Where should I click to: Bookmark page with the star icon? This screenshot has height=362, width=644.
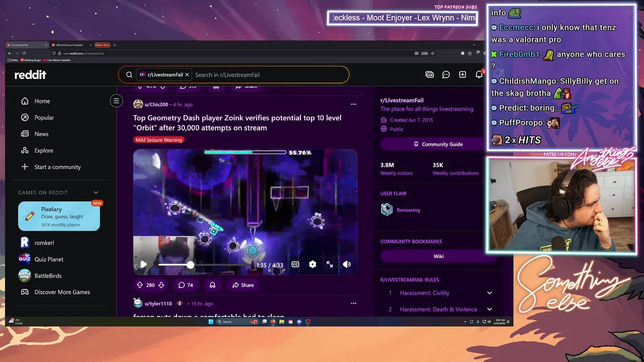click(433, 53)
